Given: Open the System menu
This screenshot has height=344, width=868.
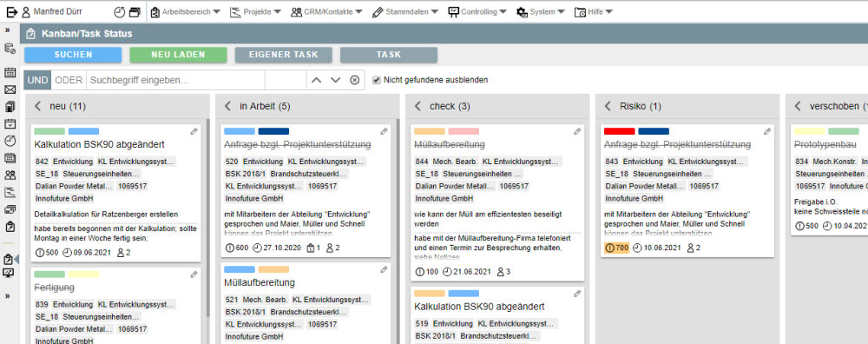Looking at the screenshot, I should tap(540, 11).
